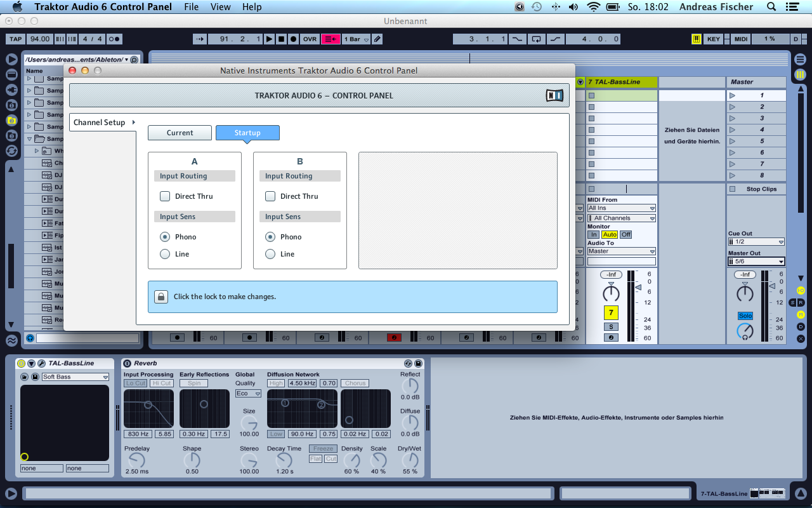Viewport: 812px width, 508px height.
Task: Click the metronome toggle next to 4/4
Action: coord(115,39)
